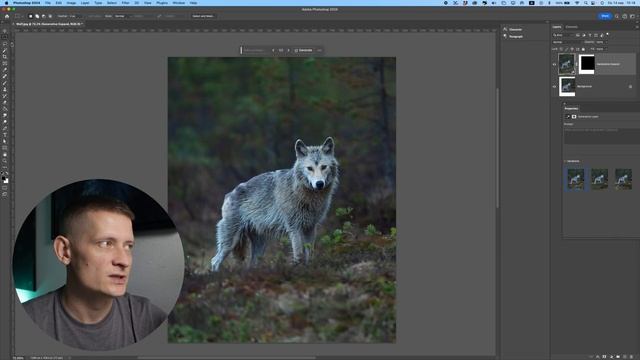Open the layer filter Kind dropdown
The width and height of the screenshot is (640, 360).
(x=563, y=35)
